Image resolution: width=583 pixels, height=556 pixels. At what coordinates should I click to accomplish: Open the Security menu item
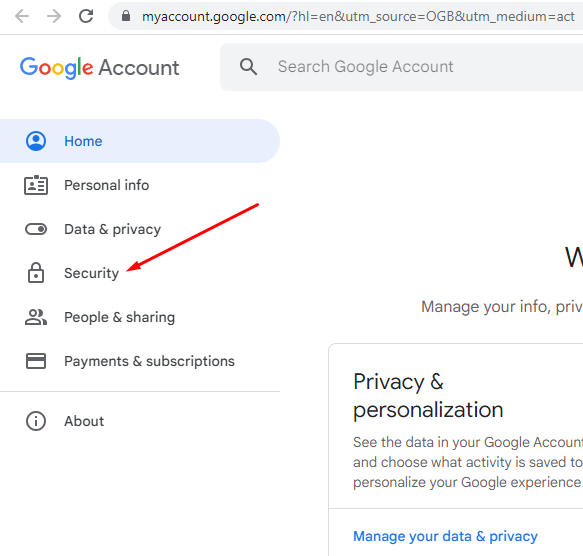point(91,273)
